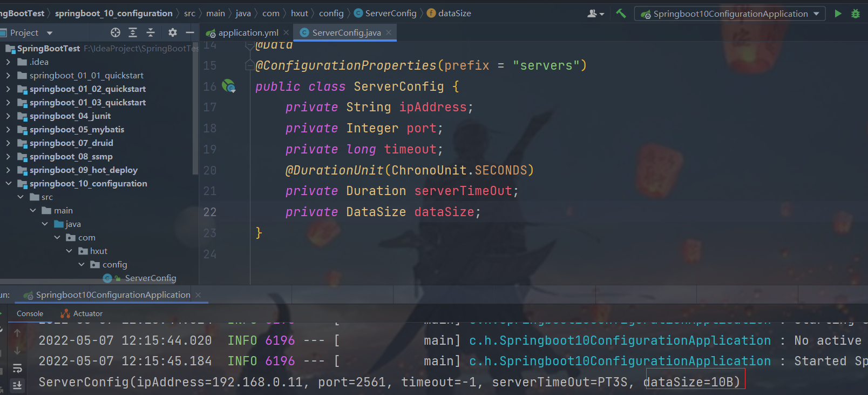868x395 pixels.
Task: Select the Actuator tab in Run panel
Action: click(x=82, y=313)
